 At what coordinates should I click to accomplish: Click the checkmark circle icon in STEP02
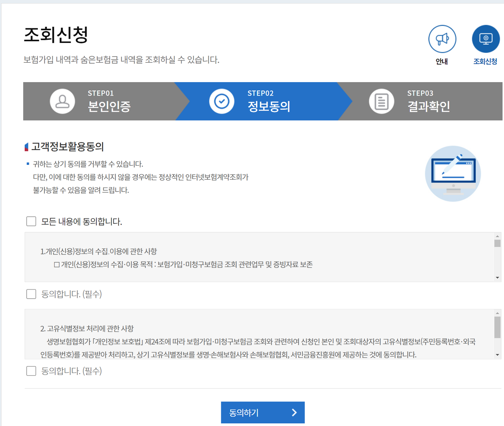coord(222,101)
